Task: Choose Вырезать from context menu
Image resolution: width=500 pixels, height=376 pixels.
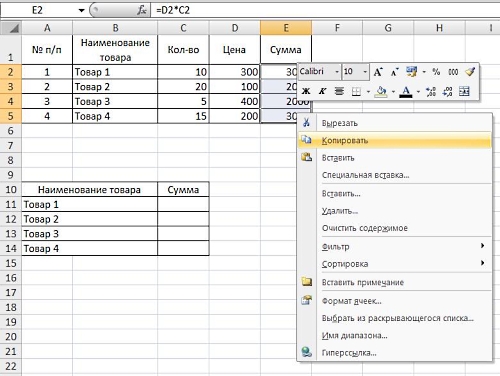Action: click(395, 123)
